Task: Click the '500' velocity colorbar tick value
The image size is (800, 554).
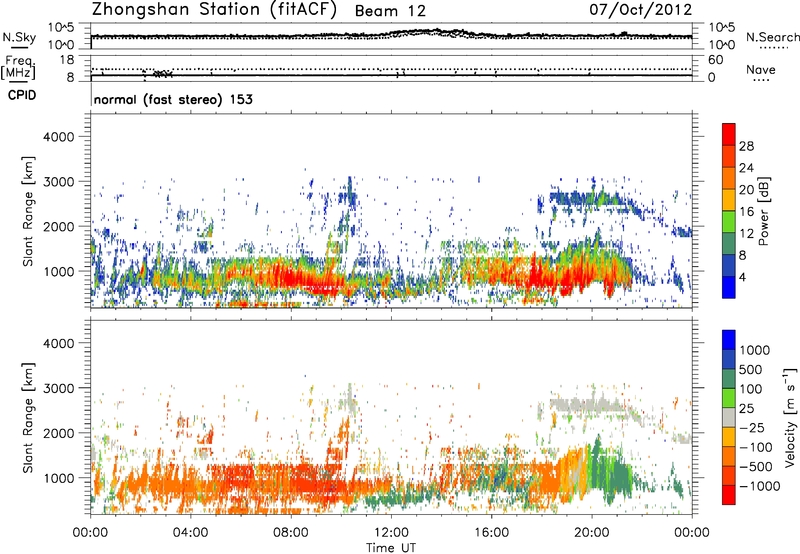Action: (x=751, y=369)
